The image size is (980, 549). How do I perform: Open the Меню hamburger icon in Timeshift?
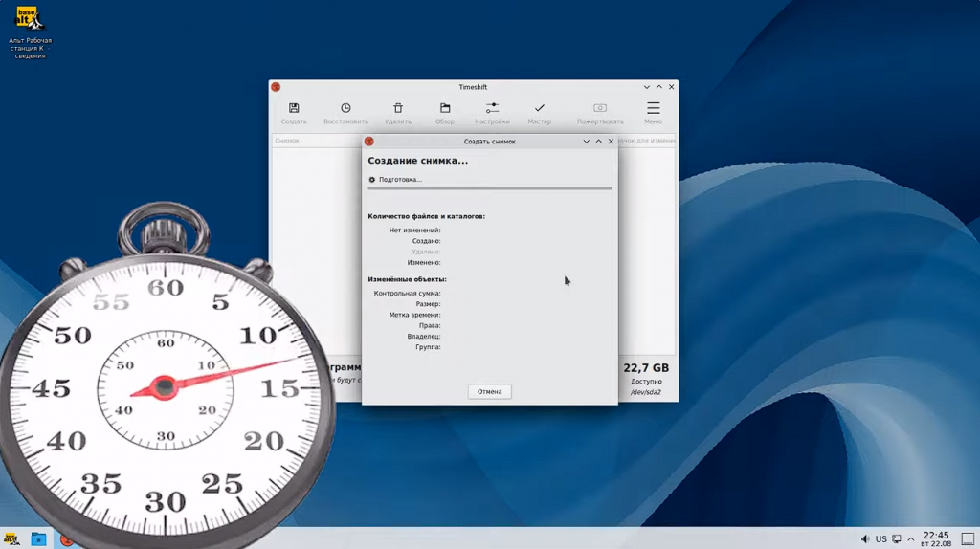(653, 108)
